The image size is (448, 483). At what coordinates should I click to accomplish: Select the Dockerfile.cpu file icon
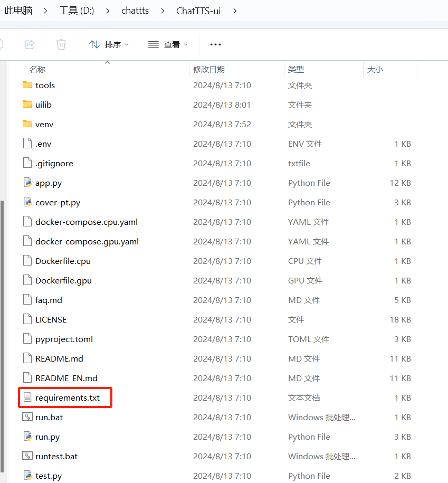pyautogui.click(x=27, y=260)
